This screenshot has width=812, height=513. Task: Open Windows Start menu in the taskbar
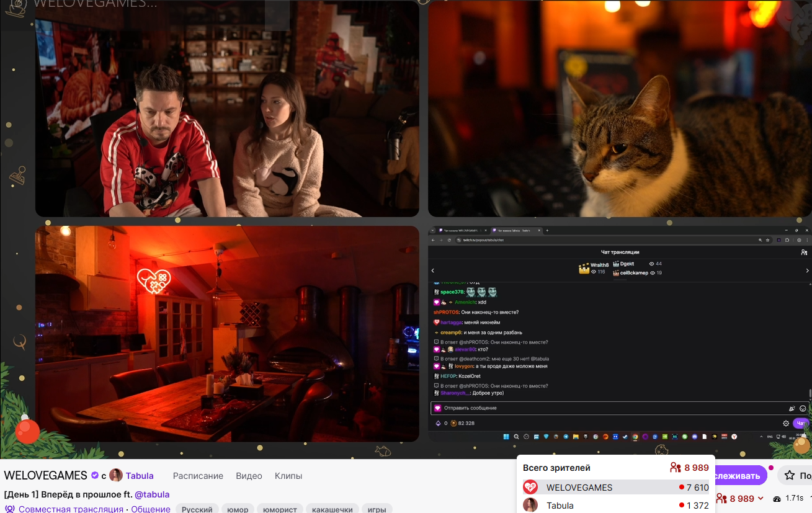[x=506, y=437]
